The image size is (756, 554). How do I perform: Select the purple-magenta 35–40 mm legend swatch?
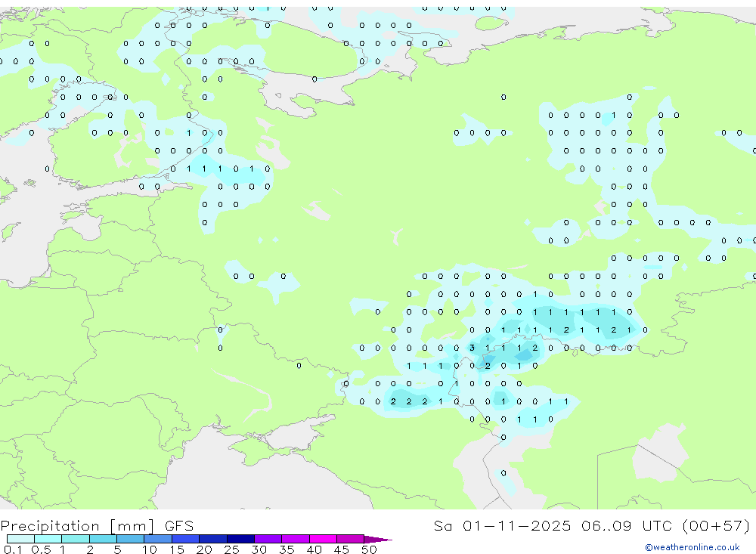(295, 539)
